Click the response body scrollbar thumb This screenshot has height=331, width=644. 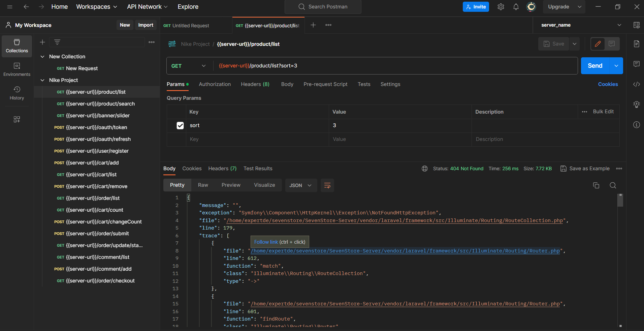click(x=620, y=200)
